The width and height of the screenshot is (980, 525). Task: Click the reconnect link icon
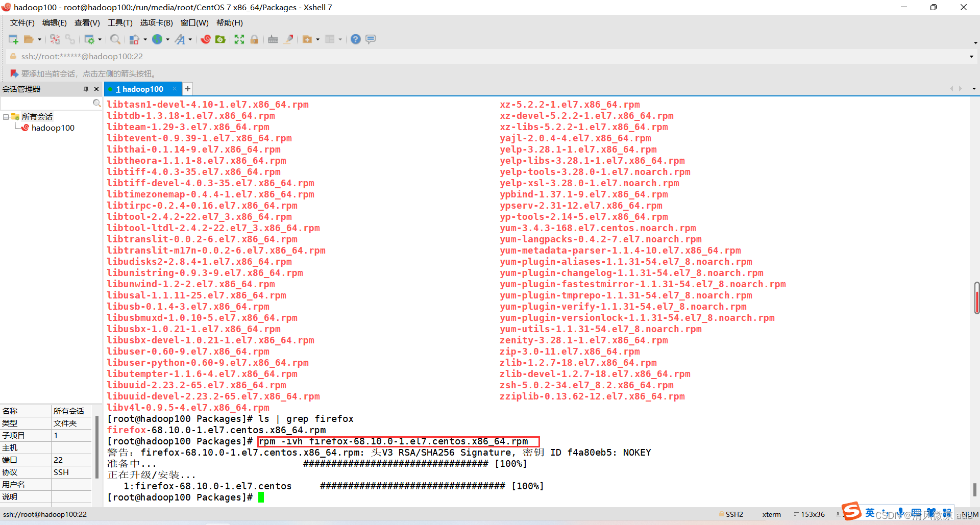70,39
